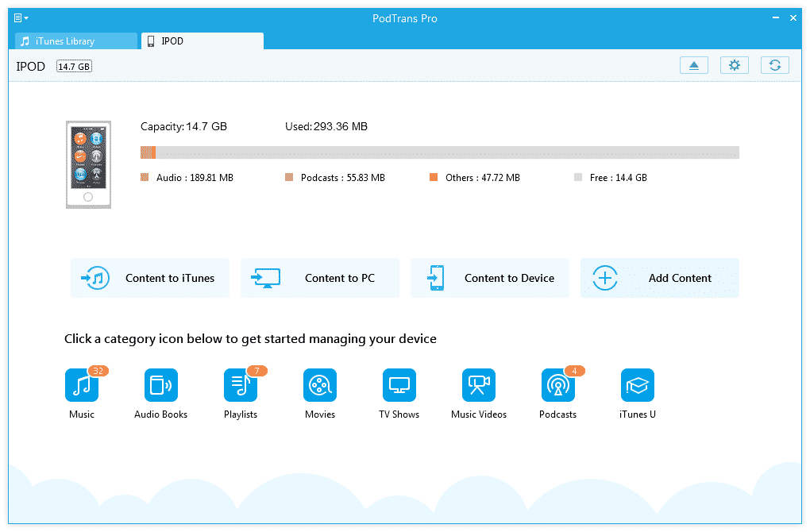
Task: Open the Podcasts category icon
Action: coord(557,386)
